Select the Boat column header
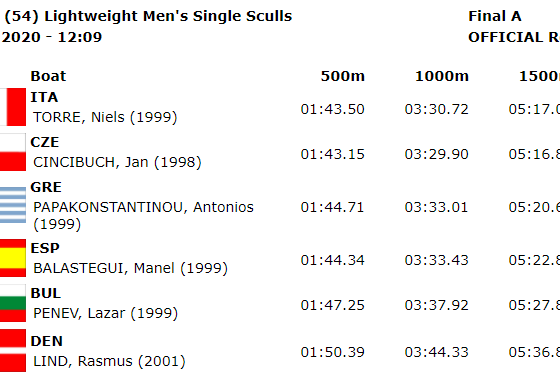The width and height of the screenshot is (560, 383). (x=48, y=76)
